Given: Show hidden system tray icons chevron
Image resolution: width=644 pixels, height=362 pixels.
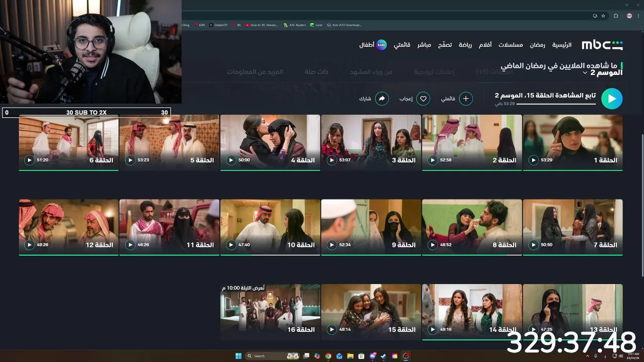Looking at the screenshot, I should click(x=588, y=356).
